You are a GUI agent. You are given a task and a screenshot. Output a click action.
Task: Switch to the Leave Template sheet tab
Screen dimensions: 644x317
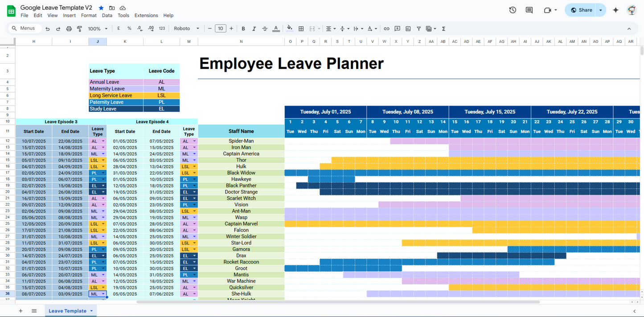pos(67,311)
